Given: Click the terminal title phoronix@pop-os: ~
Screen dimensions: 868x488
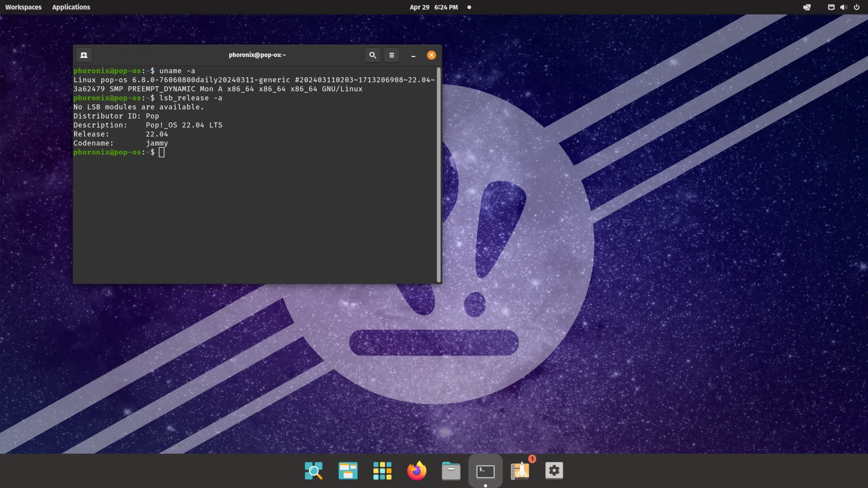Looking at the screenshot, I should (x=257, y=55).
